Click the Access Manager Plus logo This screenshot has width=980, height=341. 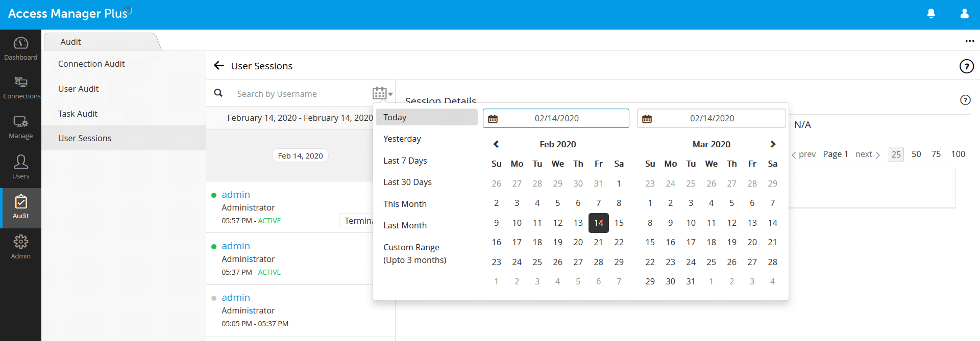70,13
